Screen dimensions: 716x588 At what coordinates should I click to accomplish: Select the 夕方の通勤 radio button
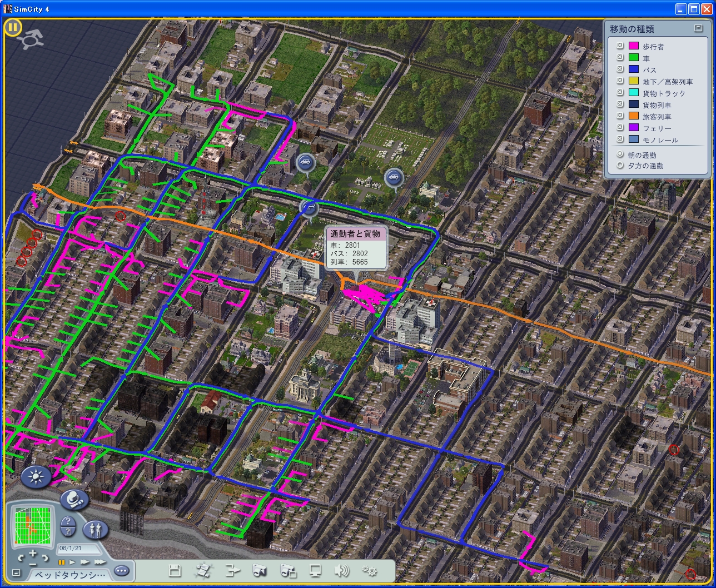(620, 165)
